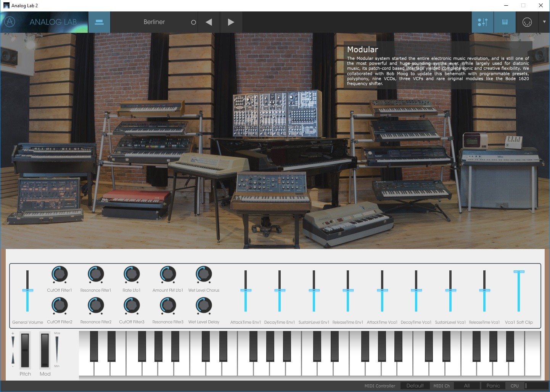Expand the top-right dropdown arrow
This screenshot has height=392, width=550.
coord(544,22)
